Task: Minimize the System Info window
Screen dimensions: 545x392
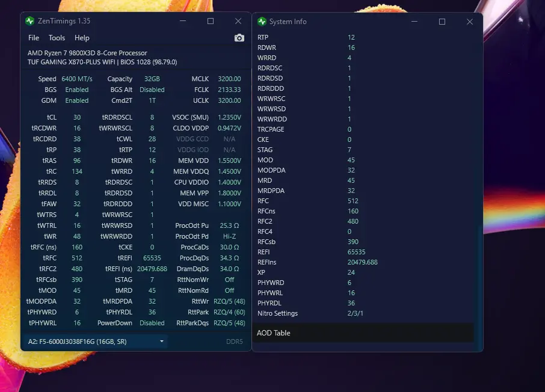Action: click(x=414, y=22)
